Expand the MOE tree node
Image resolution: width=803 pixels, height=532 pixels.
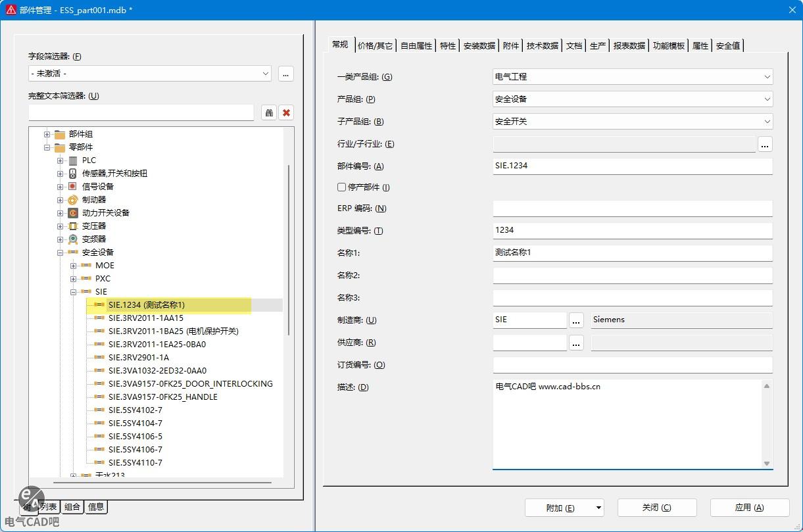pyautogui.click(x=73, y=266)
